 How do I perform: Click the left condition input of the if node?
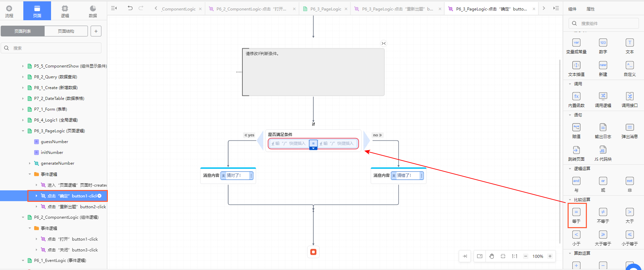click(x=289, y=143)
